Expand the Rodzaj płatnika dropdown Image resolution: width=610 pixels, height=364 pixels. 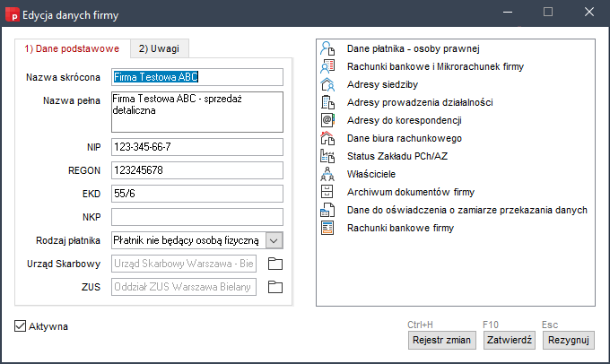(x=274, y=240)
